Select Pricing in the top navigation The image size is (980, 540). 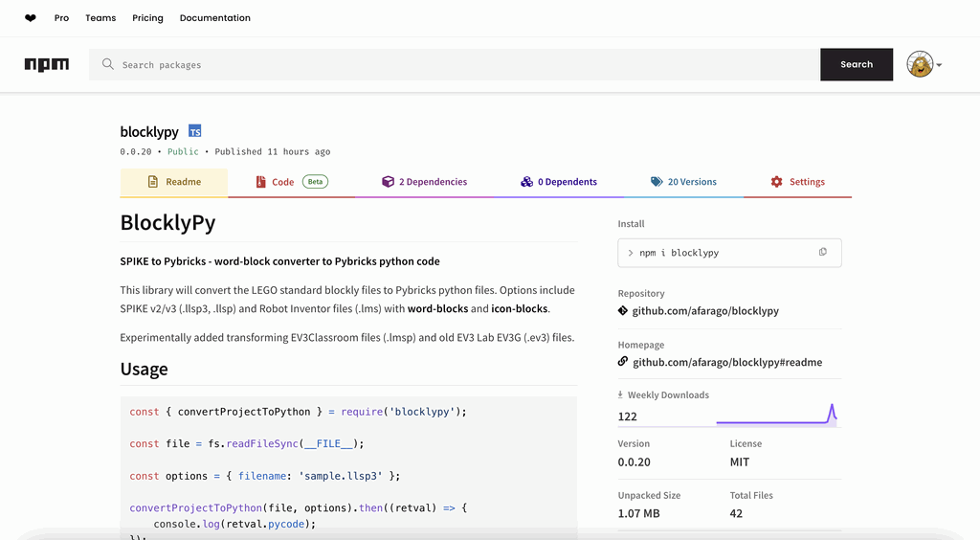click(x=147, y=18)
